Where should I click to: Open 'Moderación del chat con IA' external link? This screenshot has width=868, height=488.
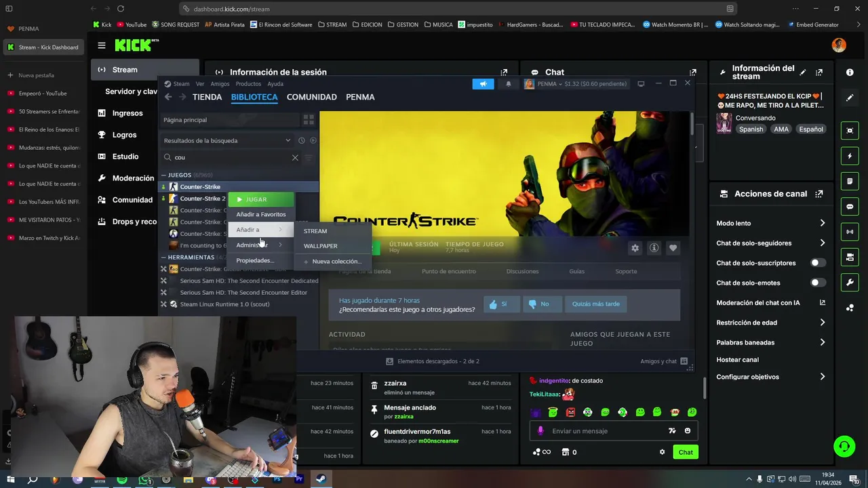tap(822, 303)
